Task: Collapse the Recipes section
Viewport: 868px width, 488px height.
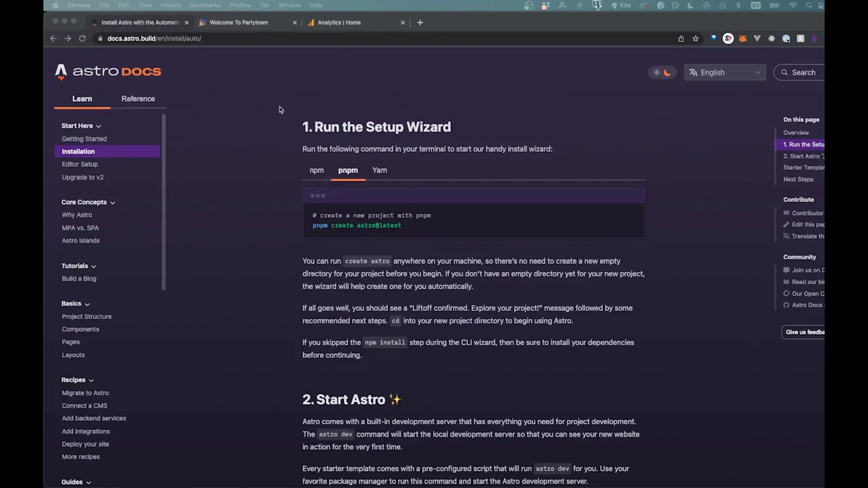Action: point(77,380)
